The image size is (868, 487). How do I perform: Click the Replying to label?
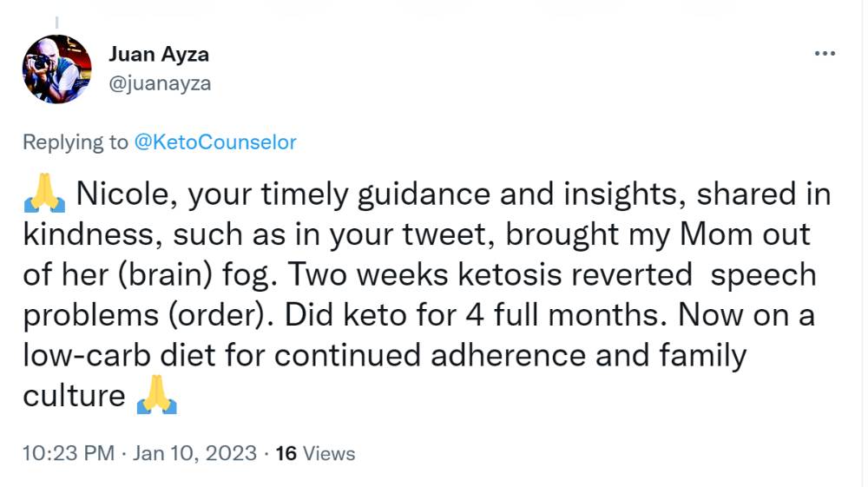pos(76,142)
